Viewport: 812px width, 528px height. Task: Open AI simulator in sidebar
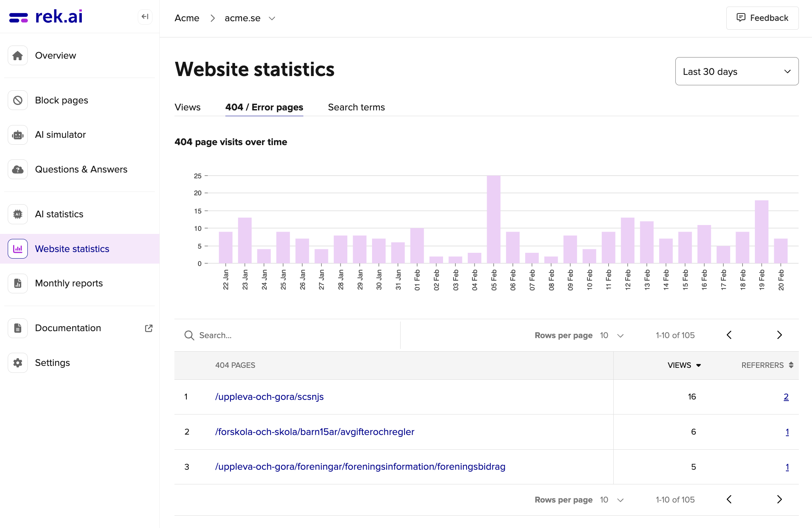[x=80, y=135]
